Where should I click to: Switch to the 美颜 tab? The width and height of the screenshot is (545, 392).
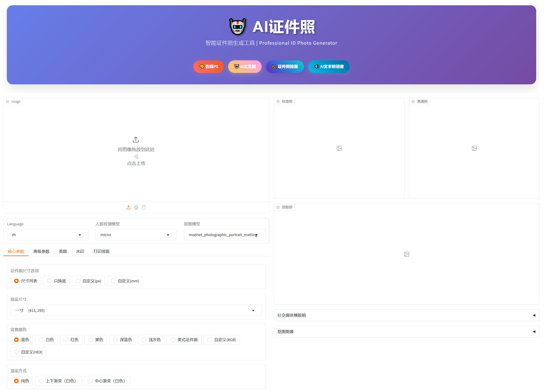point(63,251)
